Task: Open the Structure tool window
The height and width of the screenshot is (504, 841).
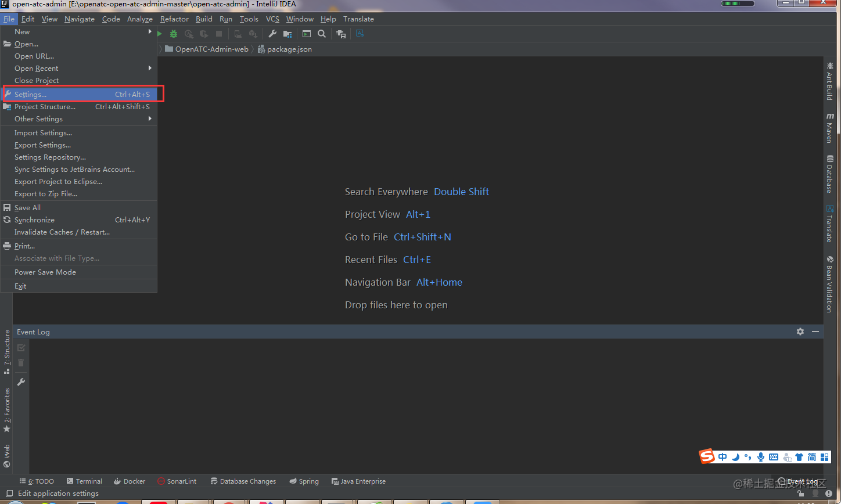Action: click(x=7, y=352)
